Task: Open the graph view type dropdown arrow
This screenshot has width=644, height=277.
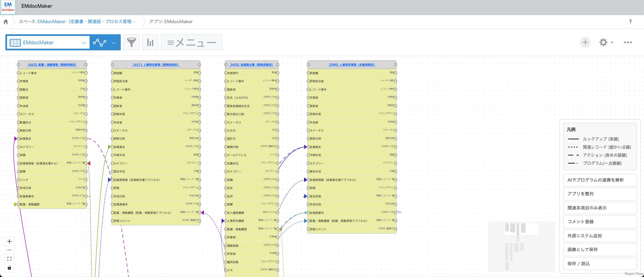Action: (x=114, y=43)
